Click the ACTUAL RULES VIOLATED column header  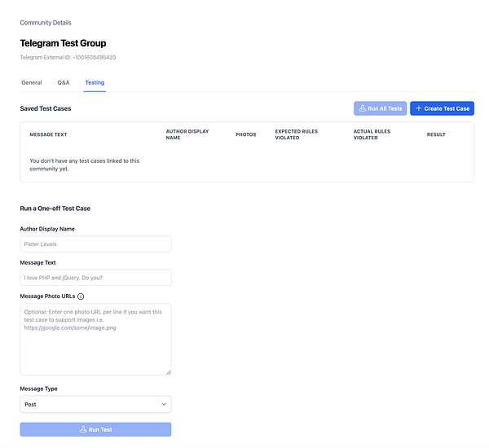coord(372,134)
